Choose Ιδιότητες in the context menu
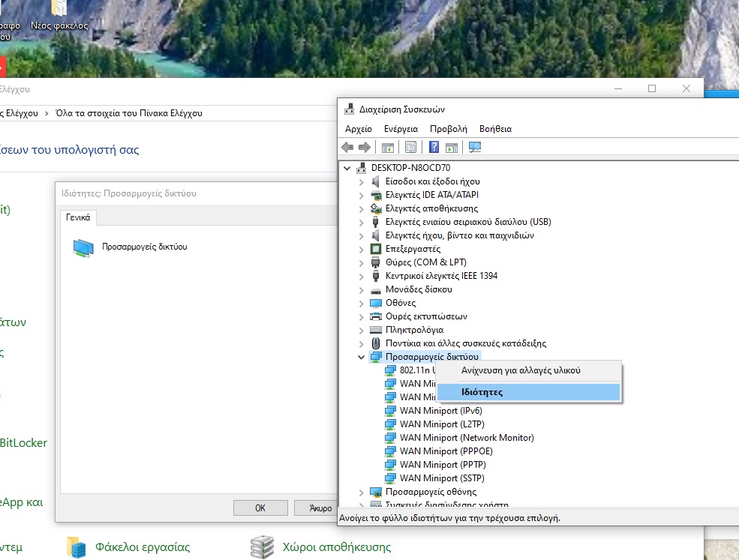Viewport: 739px width, 560px height. pos(529,392)
